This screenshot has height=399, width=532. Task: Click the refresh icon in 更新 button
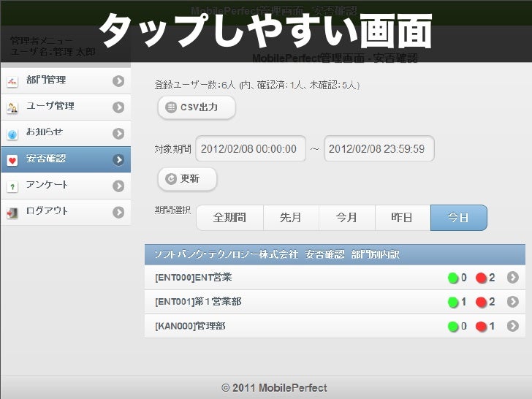(x=171, y=179)
